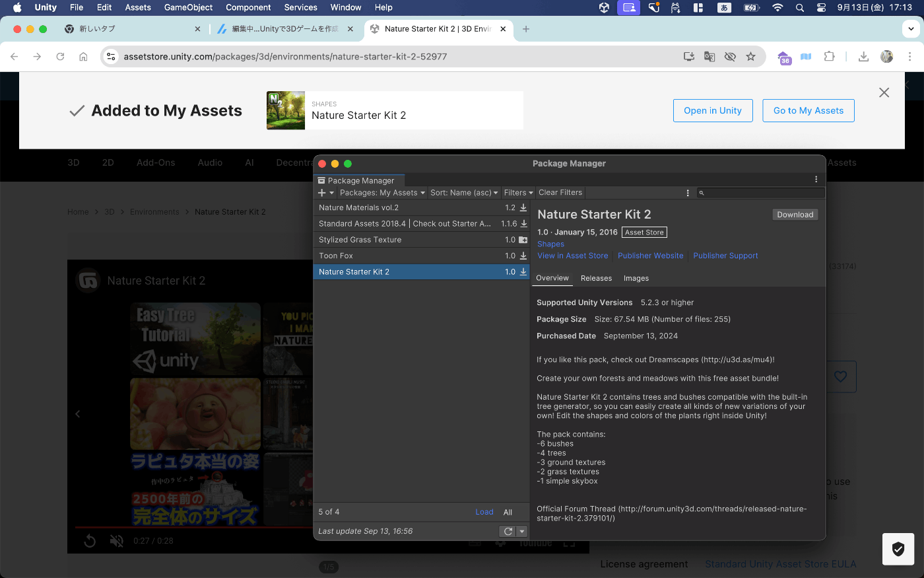Click the Environments breadcrumb link
The height and width of the screenshot is (578, 924).
pyautogui.click(x=154, y=212)
